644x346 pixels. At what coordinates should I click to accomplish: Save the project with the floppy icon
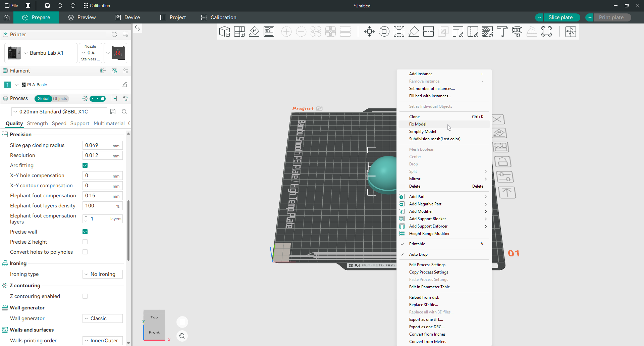47,6
